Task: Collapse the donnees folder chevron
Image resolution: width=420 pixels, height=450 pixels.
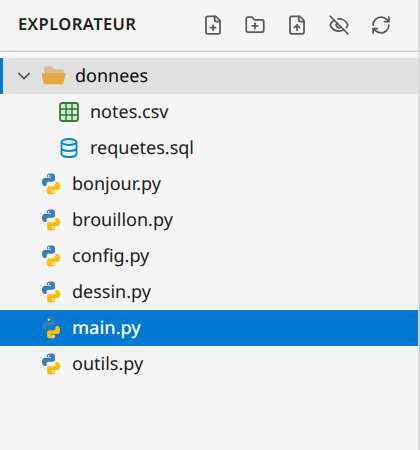Action: click(24, 76)
